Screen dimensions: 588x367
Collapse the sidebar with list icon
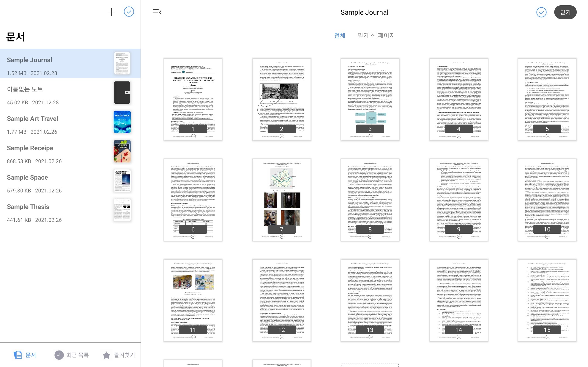(157, 12)
